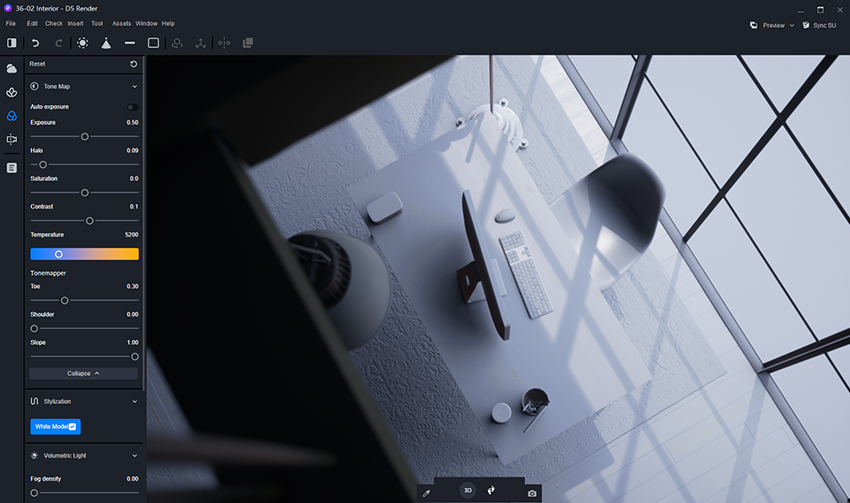This screenshot has width=850, height=503.
Task: Click the Slope slider handle
Action: coord(135,357)
